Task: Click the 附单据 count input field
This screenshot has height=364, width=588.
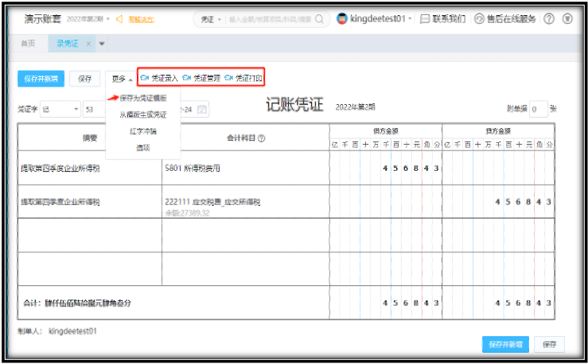Action: (537, 109)
